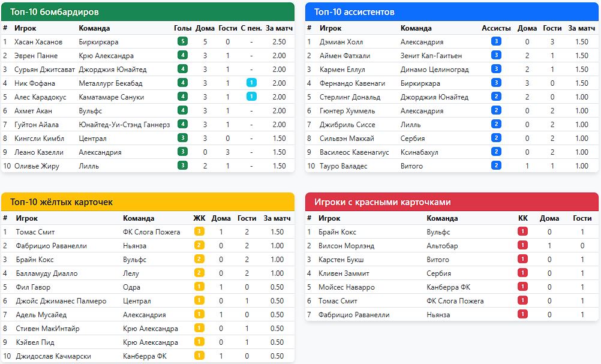601x364 pixels.
Task: Click player Джидослав Качмарски in the yellow cards table
Action: [53, 356]
